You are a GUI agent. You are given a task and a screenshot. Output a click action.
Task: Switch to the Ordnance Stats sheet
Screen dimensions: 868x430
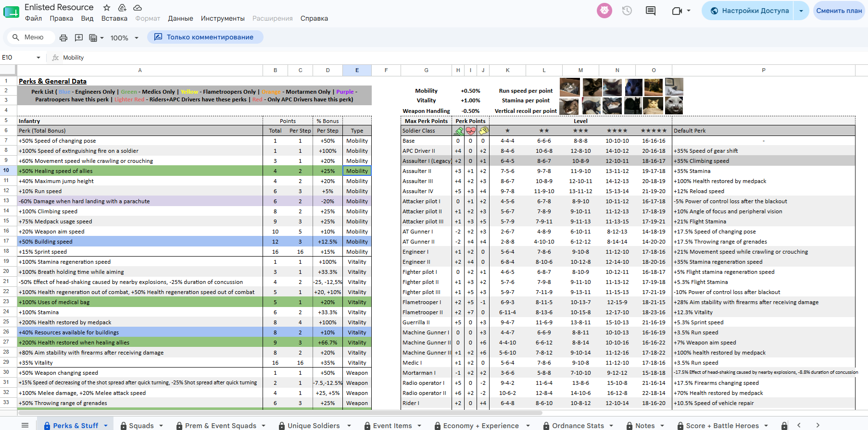tap(578, 426)
